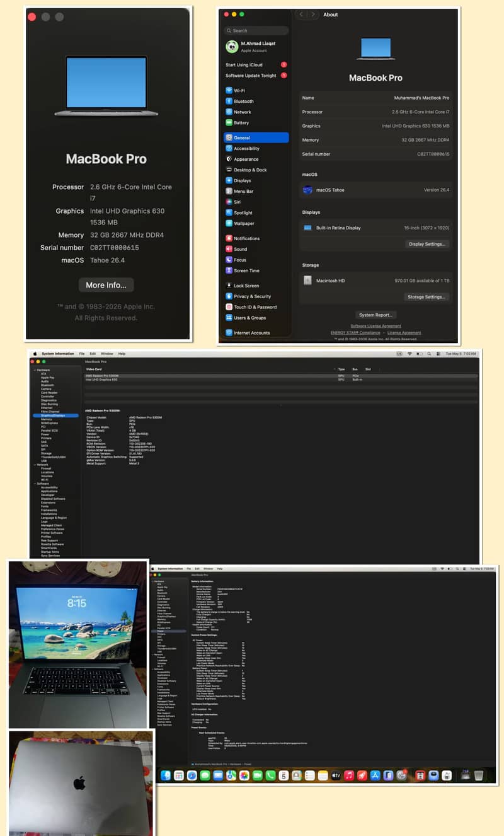This screenshot has height=836, width=504.
Task: Open Appearance in the System Settings sidebar
Action: click(256, 159)
